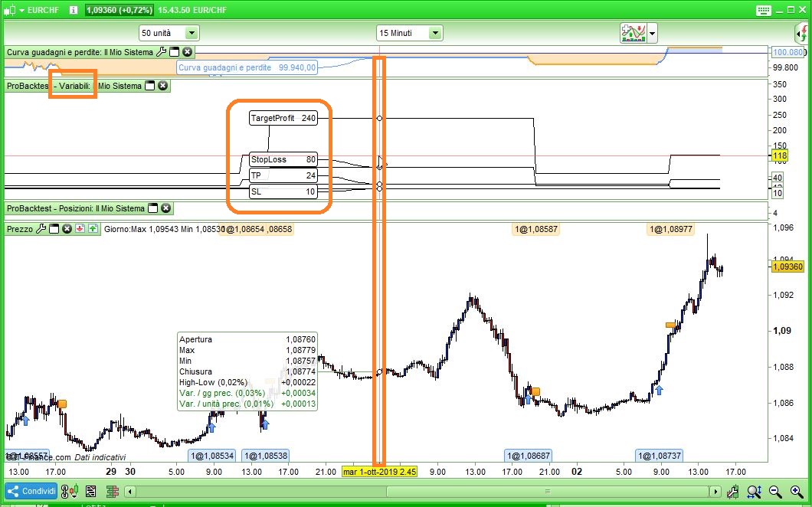Viewport: 812px width, 507px height.
Task: Click the 118 value tag on variables axis
Action: point(779,155)
